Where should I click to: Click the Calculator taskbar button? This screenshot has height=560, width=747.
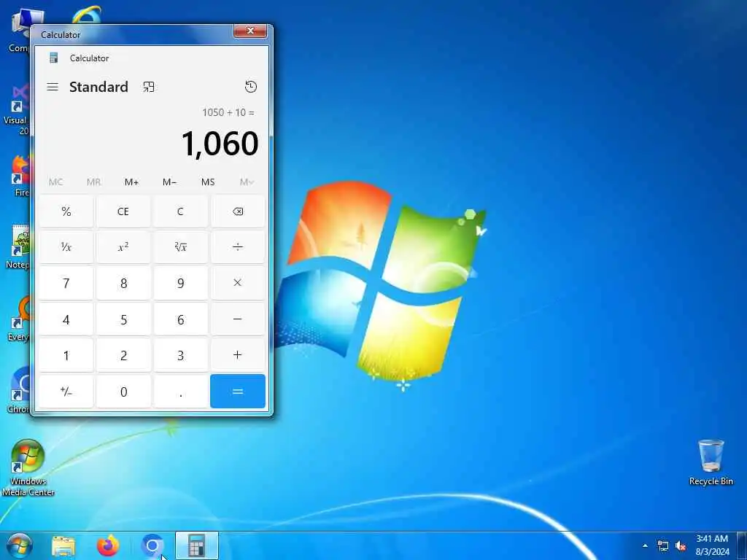tap(197, 546)
